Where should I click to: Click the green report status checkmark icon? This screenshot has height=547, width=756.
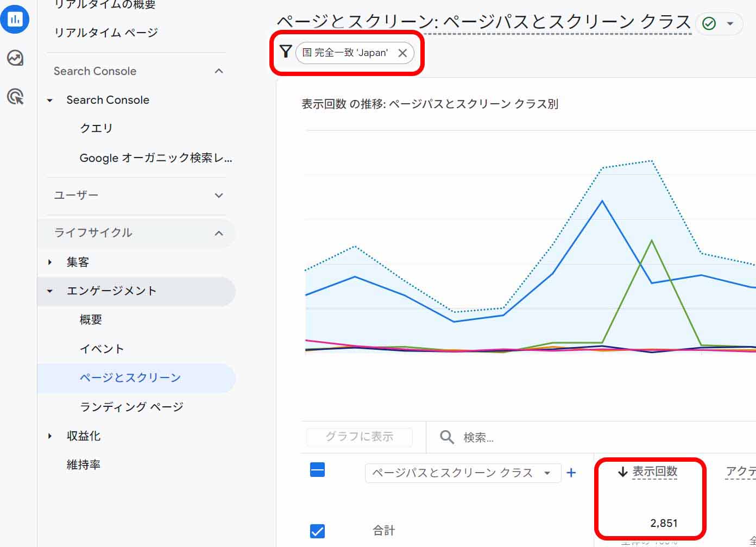coord(709,23)
